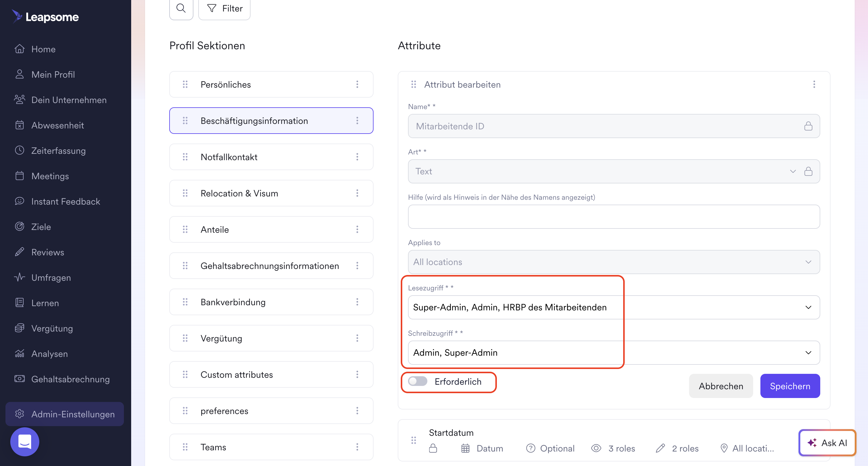Click lock icon in Mitarbeitende ID field

pos(808,126)
